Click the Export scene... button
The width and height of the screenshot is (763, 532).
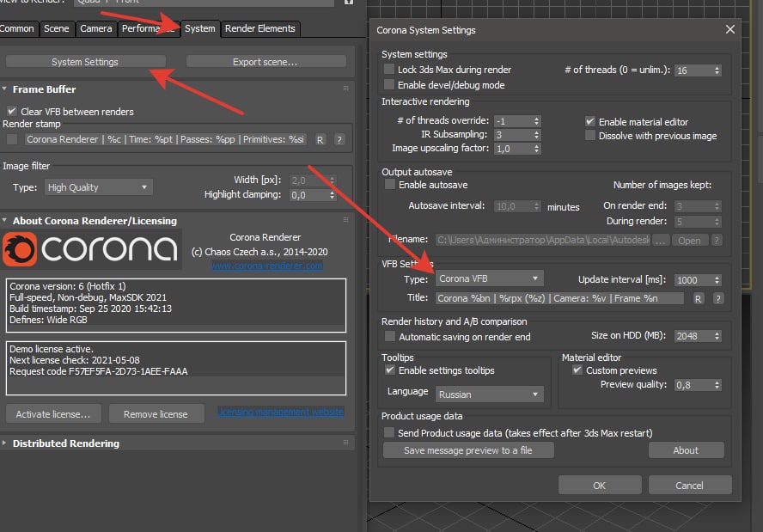pos(266,62)
